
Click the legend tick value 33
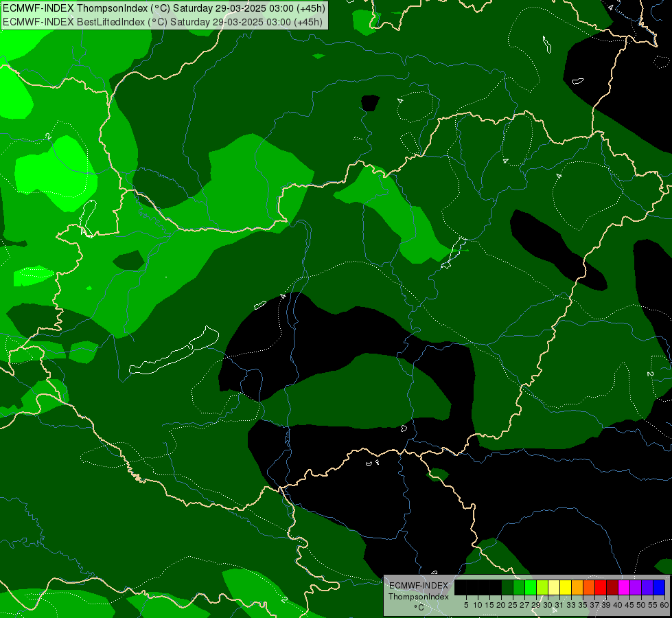pos(571,605)
